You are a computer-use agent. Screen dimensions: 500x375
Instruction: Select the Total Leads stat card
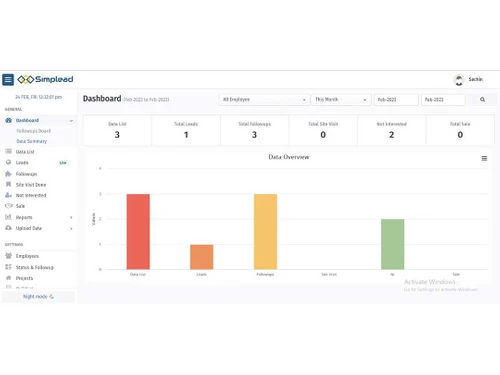point(186,130)
